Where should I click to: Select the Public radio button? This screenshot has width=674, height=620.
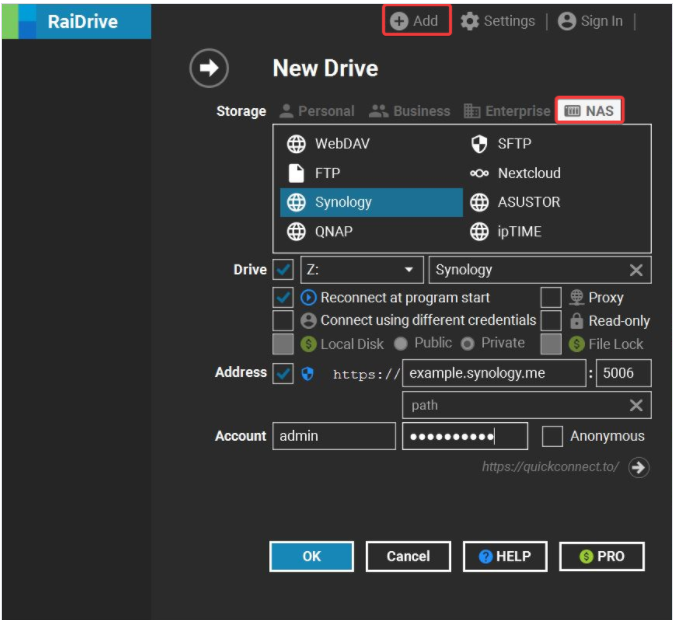point(401,344)
